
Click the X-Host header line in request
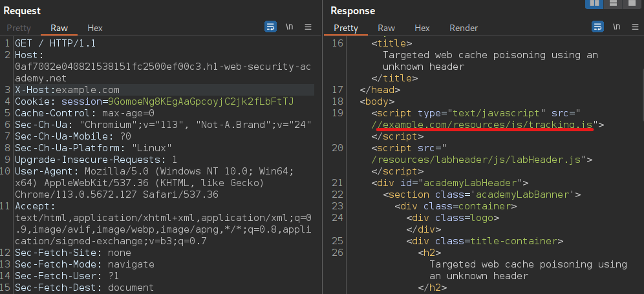(x=67, y=90)
